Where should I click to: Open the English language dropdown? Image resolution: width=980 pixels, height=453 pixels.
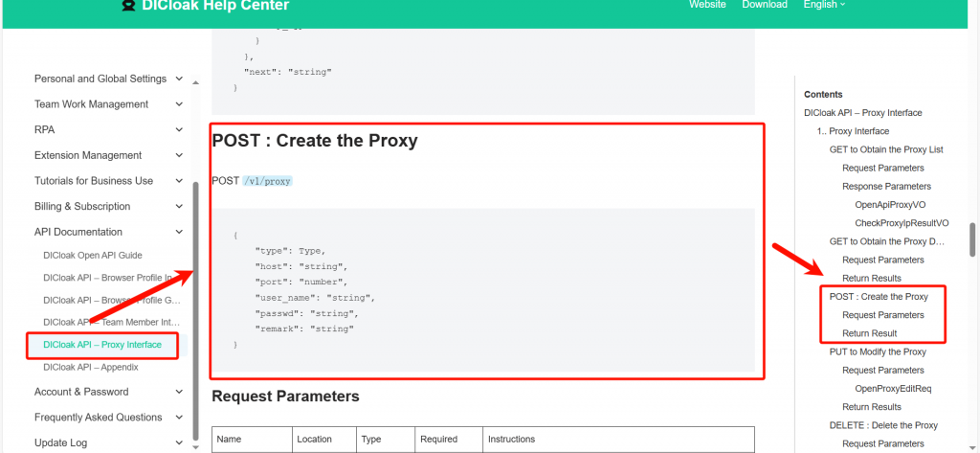(x=824, y=5)
